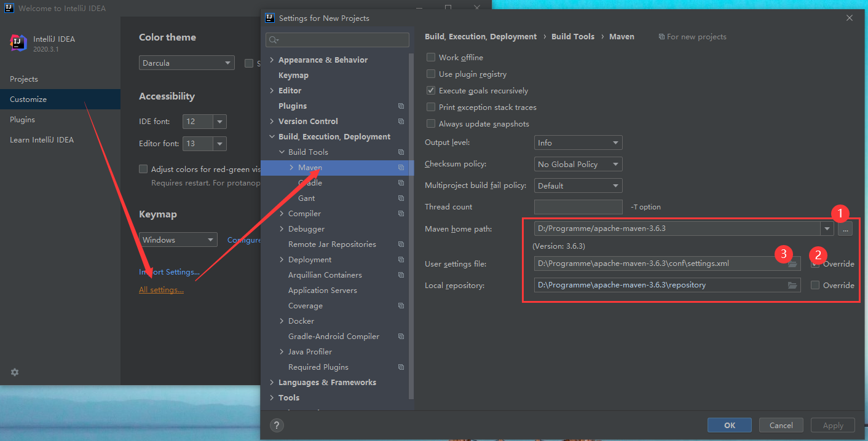868x441 pixels.
Task: Click Import Settings link
Action: pos(169,272)
